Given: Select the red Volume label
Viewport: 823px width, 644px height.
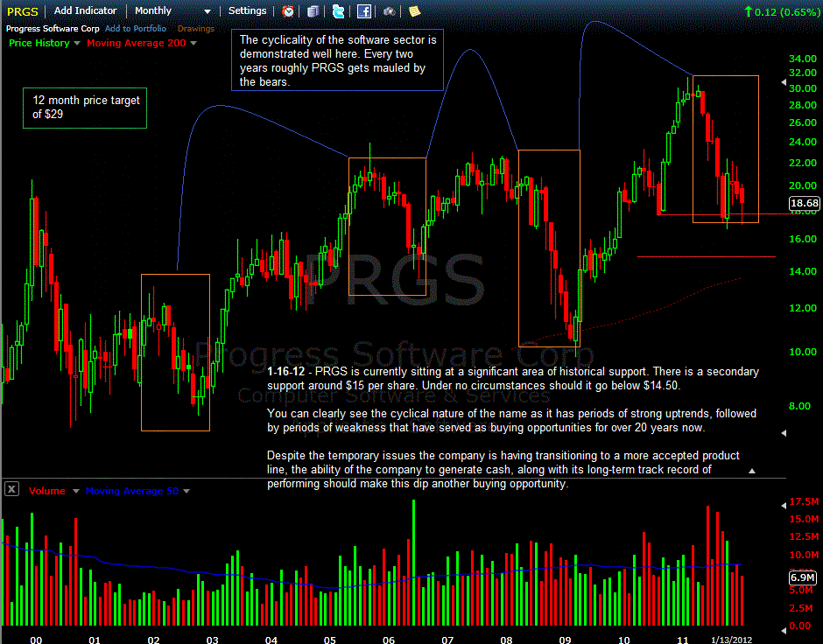Looking at the screenshot, I should coord(47,491).
